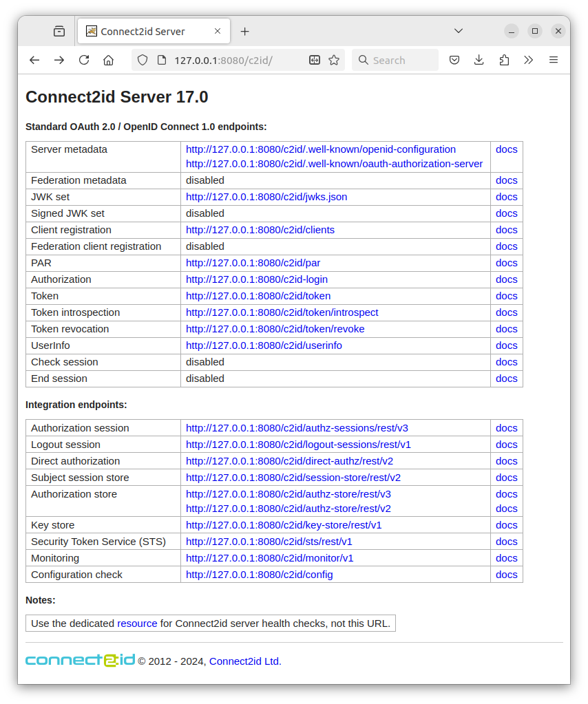Expand the list all tabs dropdown
Image resolution: width=588 pixels, height=704 pixels.
click(x=459, y=31)
